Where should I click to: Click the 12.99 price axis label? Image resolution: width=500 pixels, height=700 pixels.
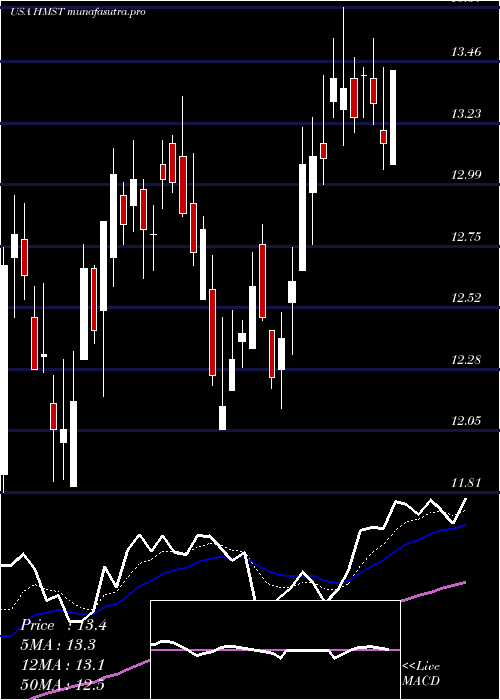466,175
